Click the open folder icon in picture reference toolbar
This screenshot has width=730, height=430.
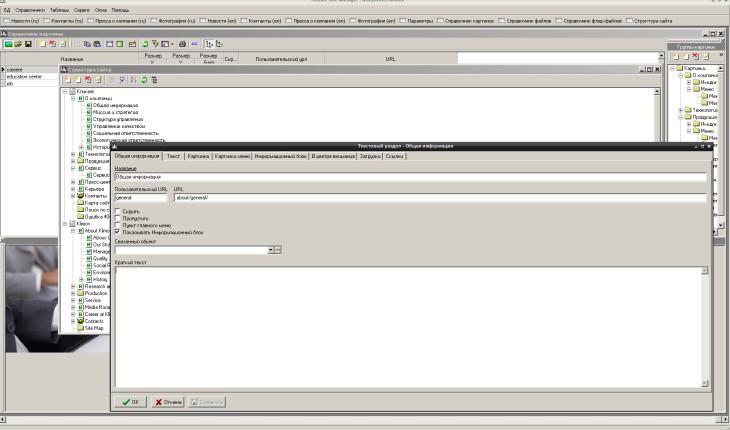tap(18, 44)
